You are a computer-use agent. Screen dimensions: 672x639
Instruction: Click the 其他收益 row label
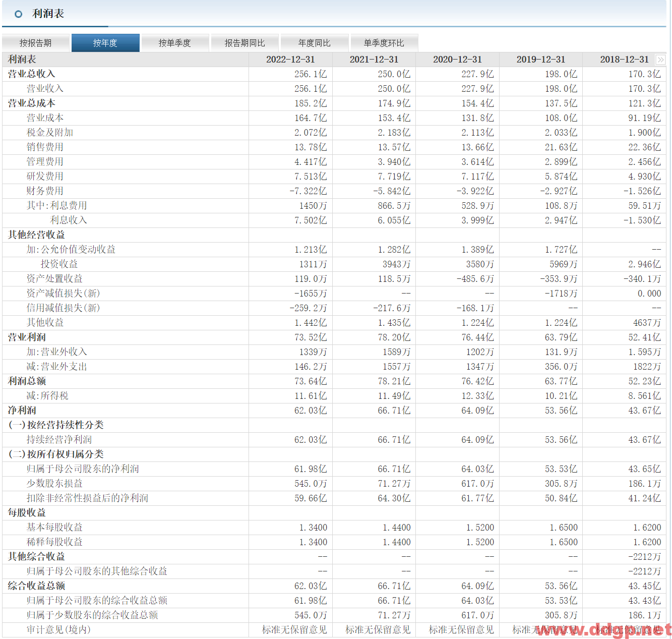coord(45,323)
